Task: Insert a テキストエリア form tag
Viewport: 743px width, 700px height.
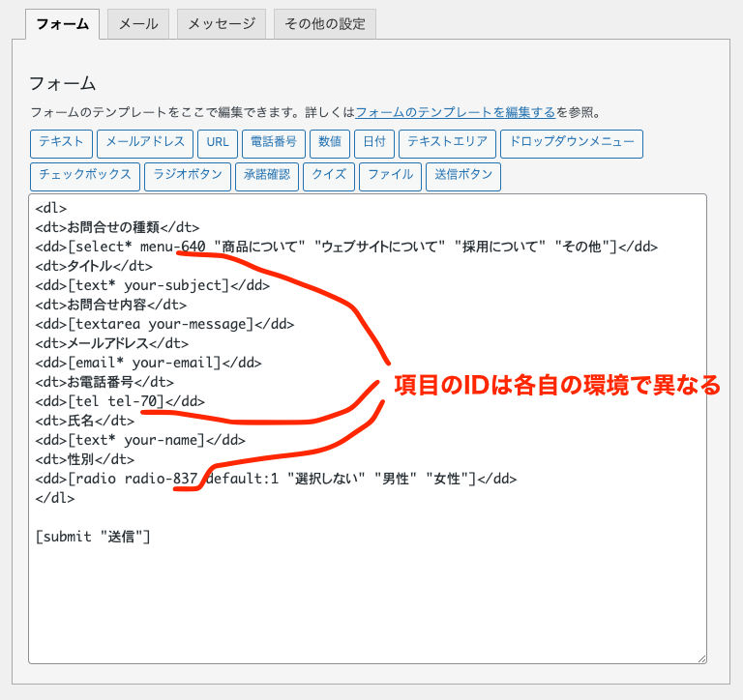Action: 447,143
